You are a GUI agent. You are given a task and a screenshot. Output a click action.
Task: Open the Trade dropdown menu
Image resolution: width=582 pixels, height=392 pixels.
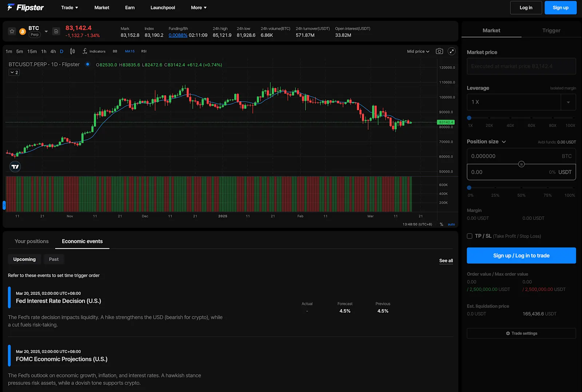69,8
